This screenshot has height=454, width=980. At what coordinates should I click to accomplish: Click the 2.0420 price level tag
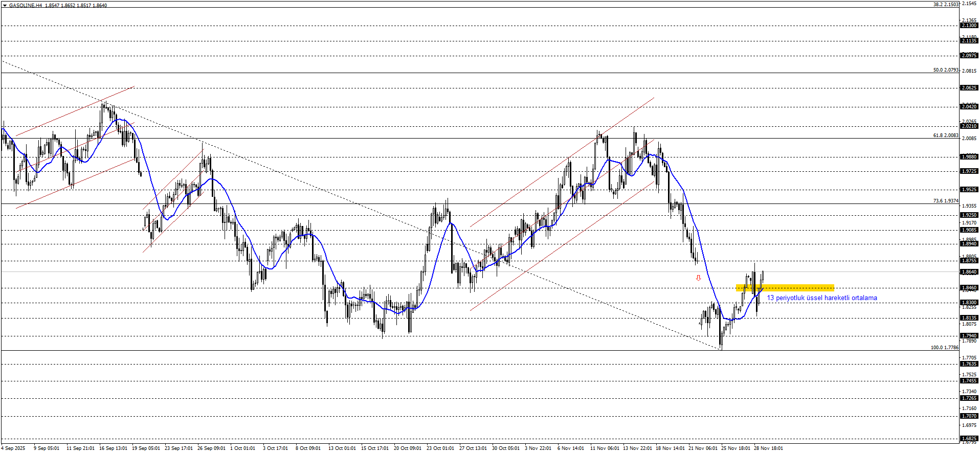tap(969, 107)
